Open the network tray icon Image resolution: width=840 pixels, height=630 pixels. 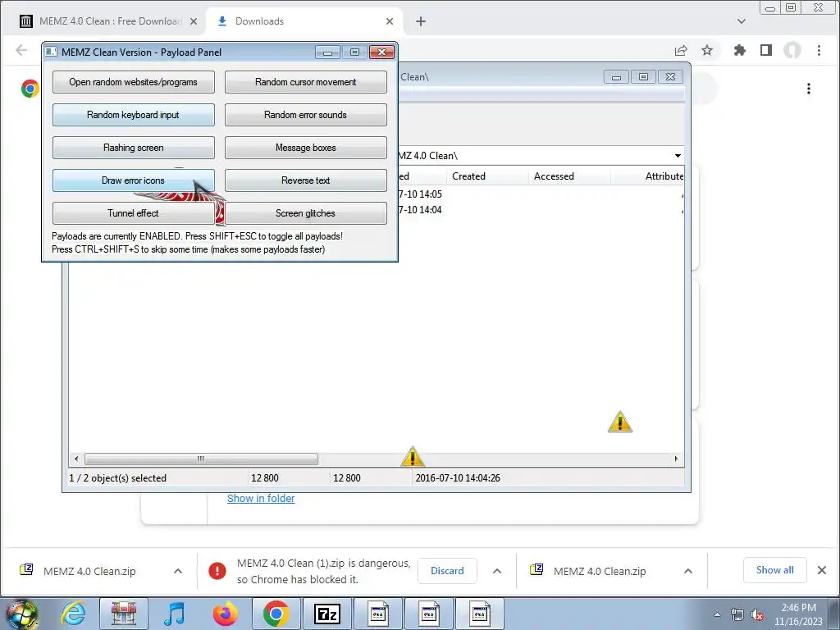click(x=737, y=614)
